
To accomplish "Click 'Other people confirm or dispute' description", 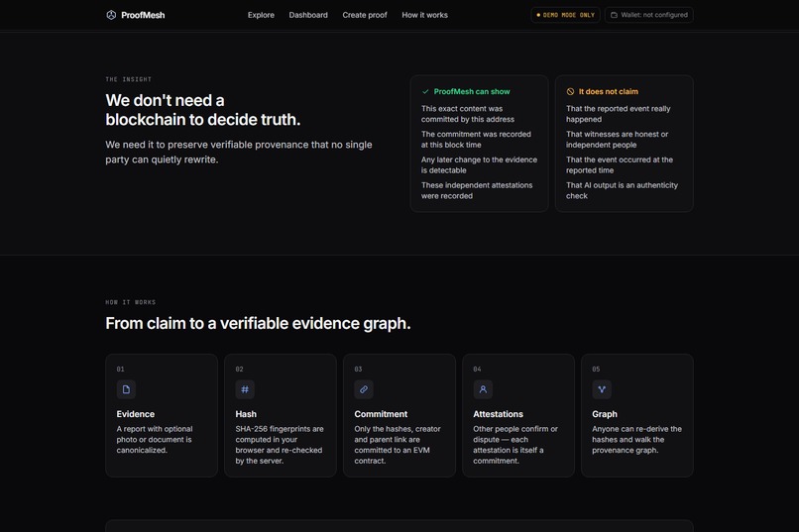I will click(x=515, y=445).
